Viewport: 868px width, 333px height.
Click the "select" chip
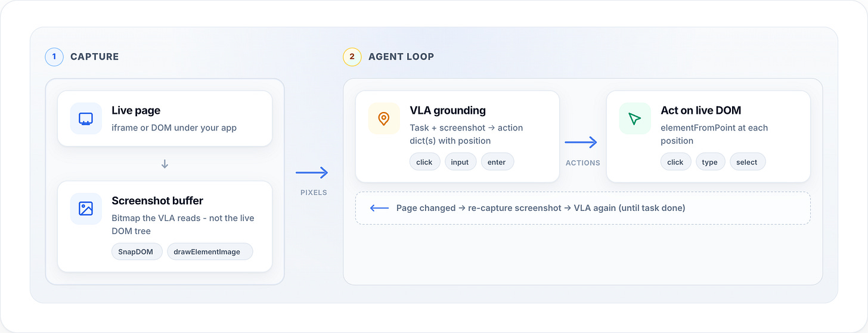747,162
